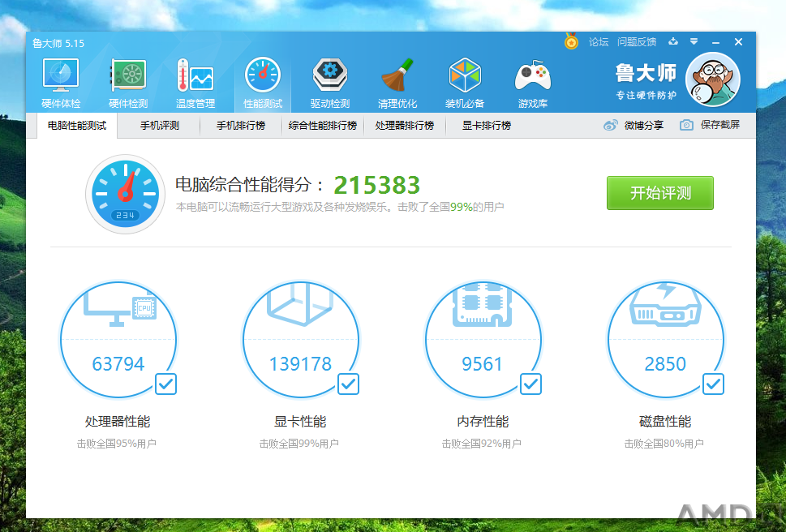Toggle the 内存性能 checkbox
Screen dimensions: 786x532
click(530, 384)
